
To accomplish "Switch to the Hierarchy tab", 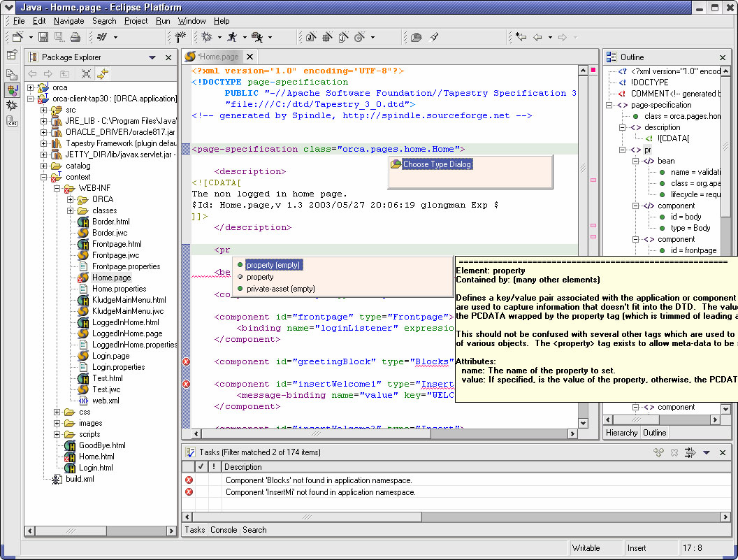I will point(621,432).
